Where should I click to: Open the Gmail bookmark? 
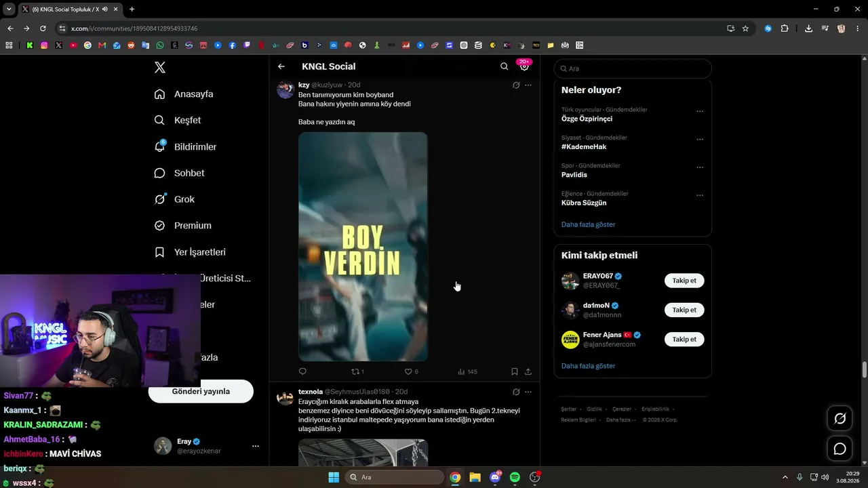pyautogui.click(x=102, y=45)
